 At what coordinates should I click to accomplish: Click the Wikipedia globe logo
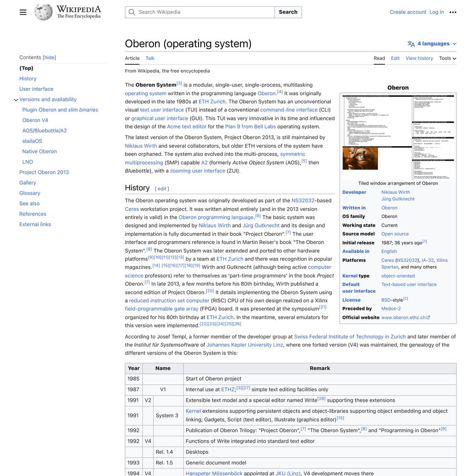[43, 12]
